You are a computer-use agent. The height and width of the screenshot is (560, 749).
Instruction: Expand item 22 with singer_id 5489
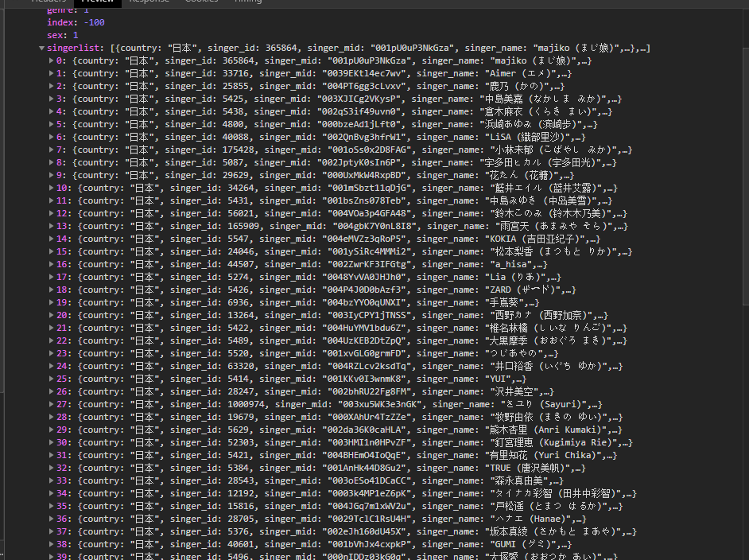pyautogui.click(x=51, y=340)
